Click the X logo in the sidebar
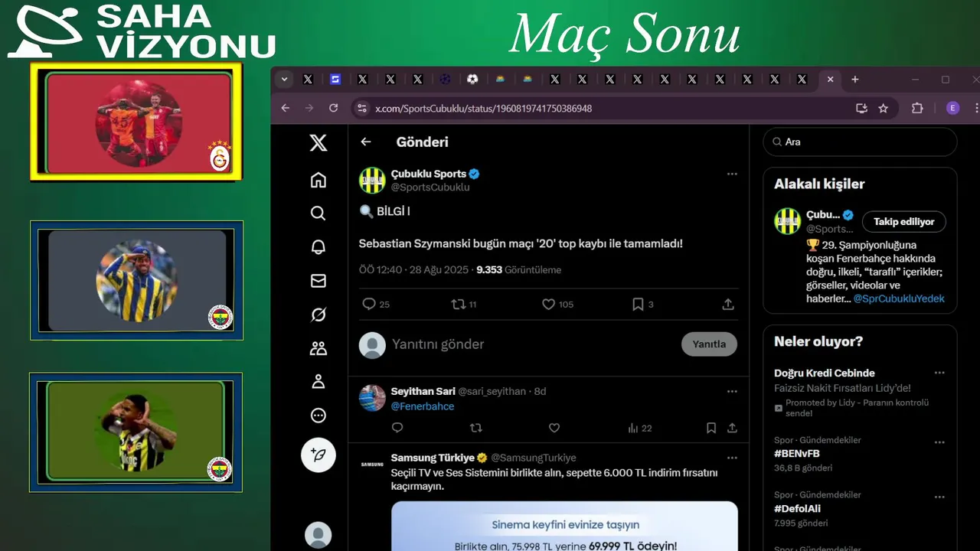Viewport: 980px width, 551px height. click(x=318, y=142)
